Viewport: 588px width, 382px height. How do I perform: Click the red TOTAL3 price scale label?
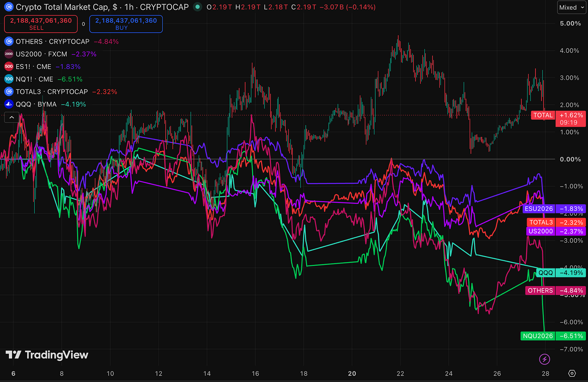point(541,222)
